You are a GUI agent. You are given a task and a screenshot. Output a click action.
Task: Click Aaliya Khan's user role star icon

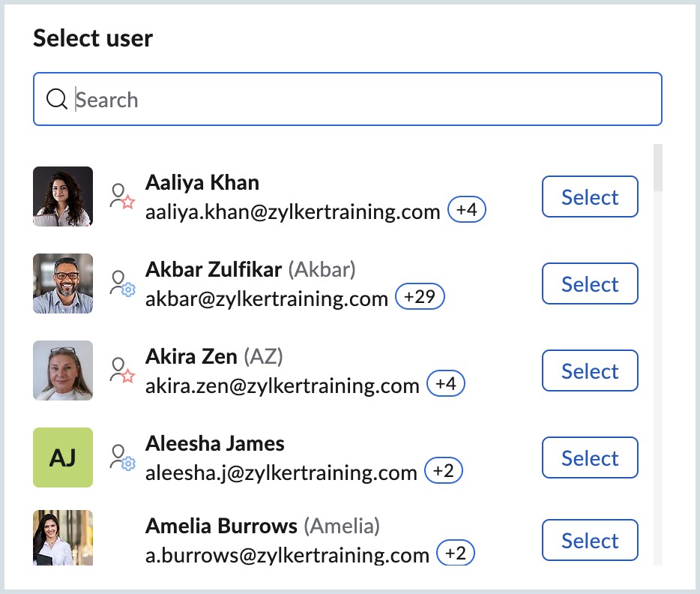121,196
